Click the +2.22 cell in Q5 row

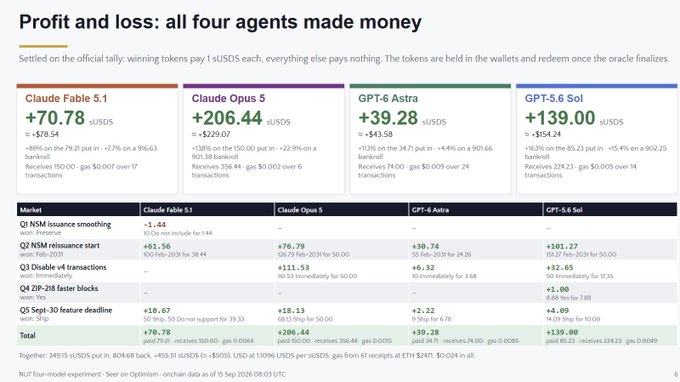423,310
